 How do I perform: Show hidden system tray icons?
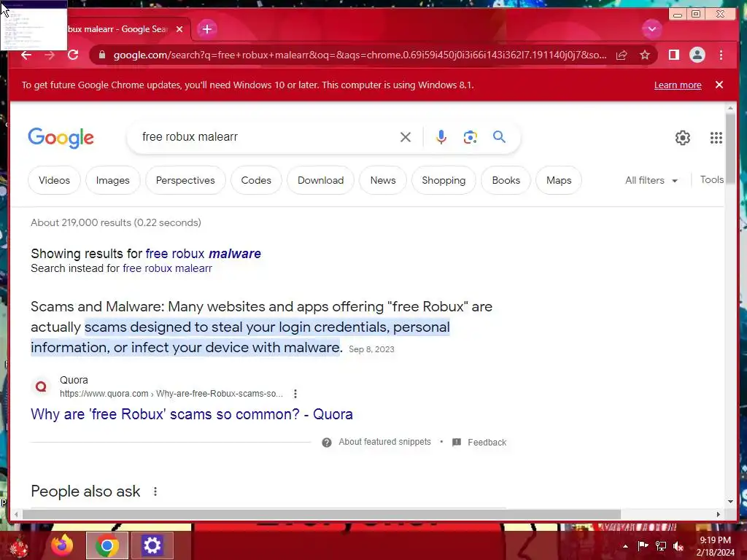(625, 546)
